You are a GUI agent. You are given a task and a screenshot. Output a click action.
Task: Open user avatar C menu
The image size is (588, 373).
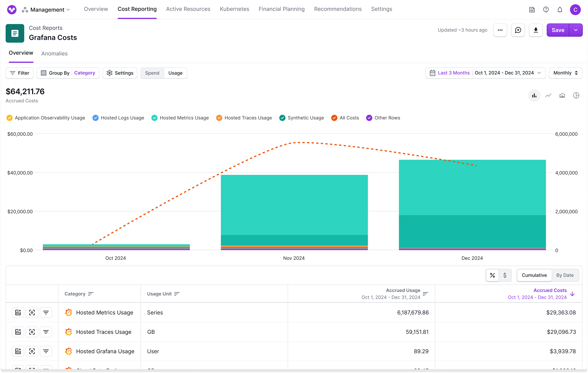575,9
